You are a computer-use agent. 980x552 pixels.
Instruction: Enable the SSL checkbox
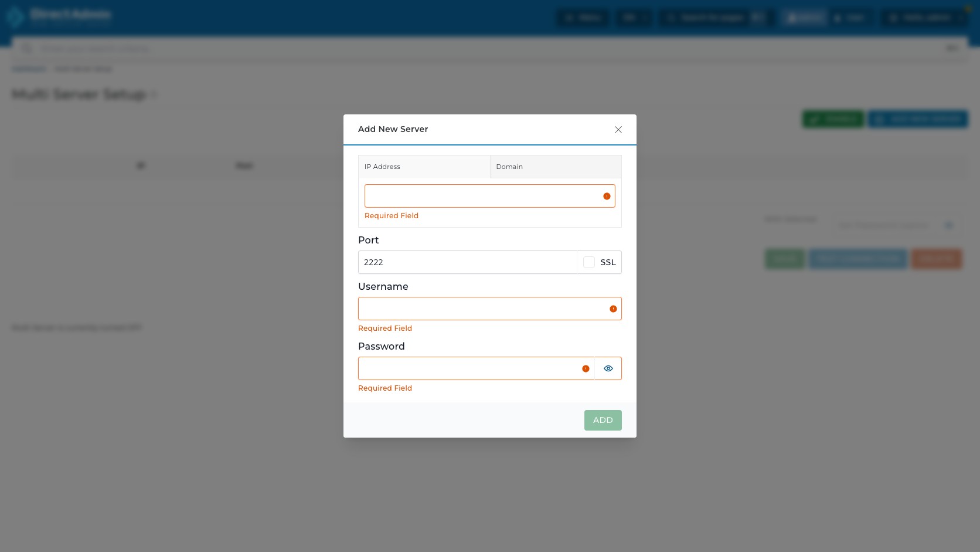coord(589,262)
